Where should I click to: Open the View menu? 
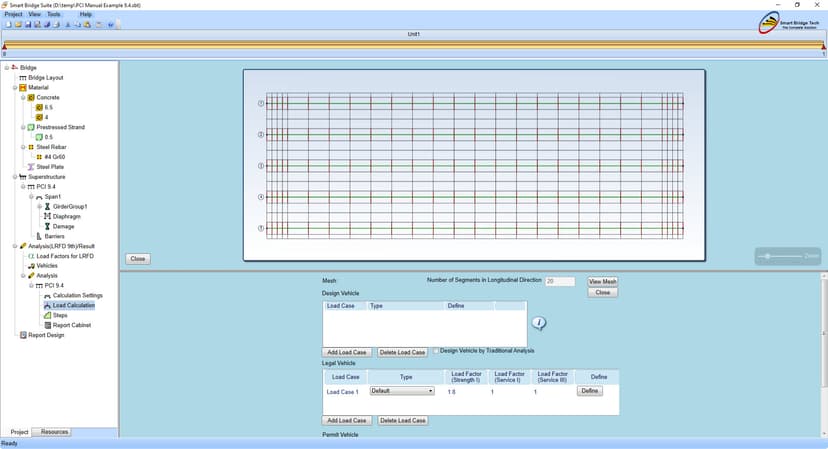point(34,14)
